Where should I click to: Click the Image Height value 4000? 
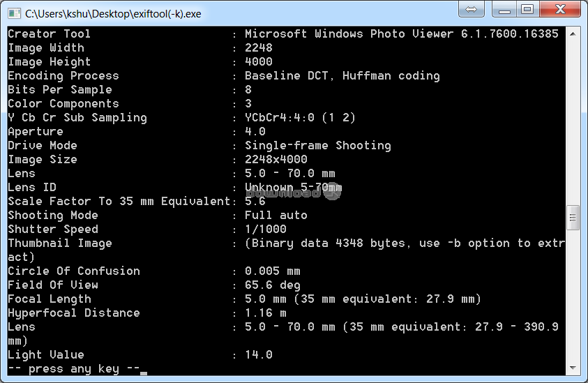pyautogui.click(x=259, y=61)
